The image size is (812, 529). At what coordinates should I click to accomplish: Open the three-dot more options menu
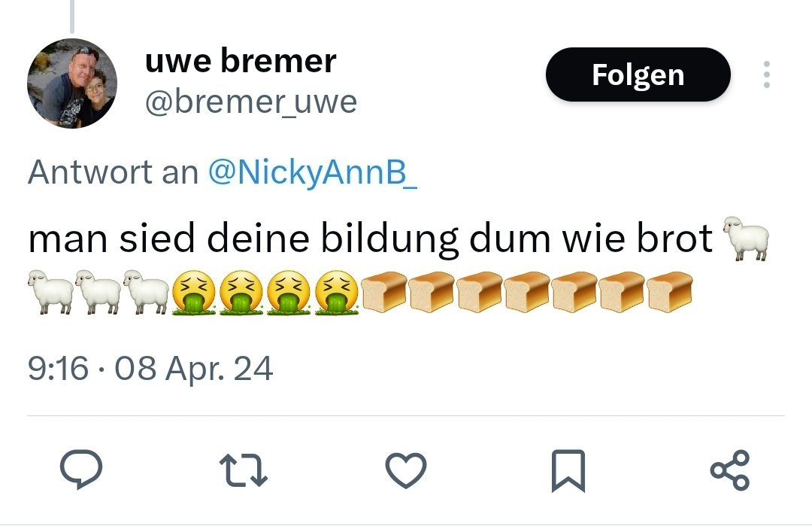766,74
